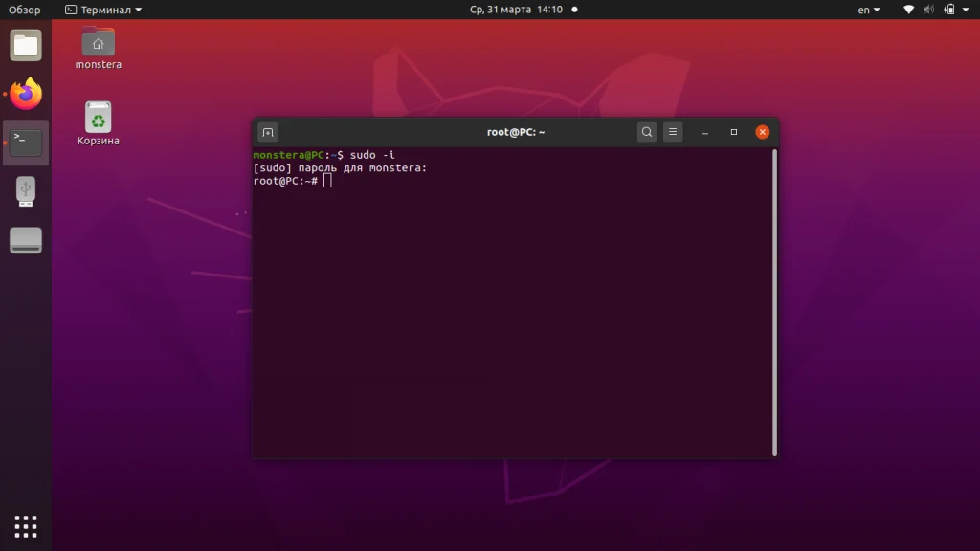Show all applications from the dock grid

pos(25,526)
